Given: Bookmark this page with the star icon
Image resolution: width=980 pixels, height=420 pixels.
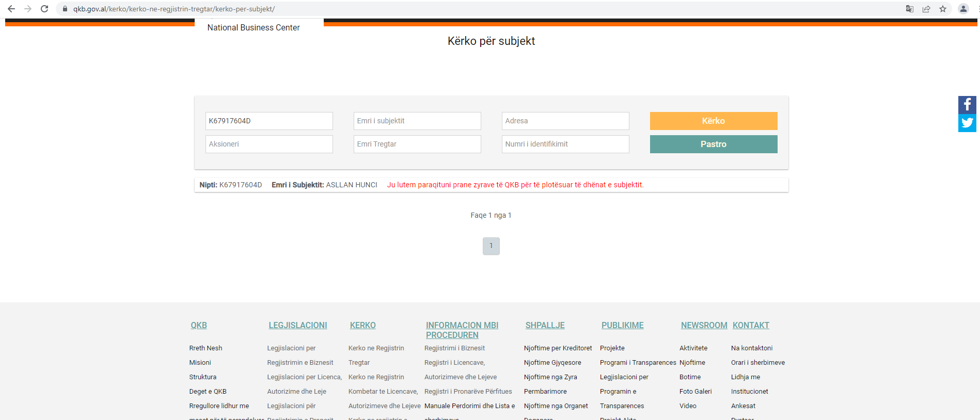Looking at the screenshot, I should pos(943,9).
